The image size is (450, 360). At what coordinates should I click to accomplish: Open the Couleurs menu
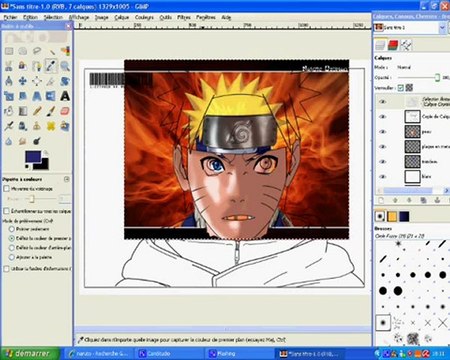point(144,17)
